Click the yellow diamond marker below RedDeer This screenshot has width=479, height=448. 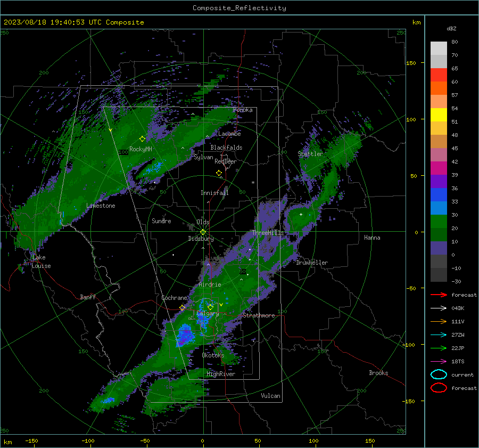coord(219,173)
